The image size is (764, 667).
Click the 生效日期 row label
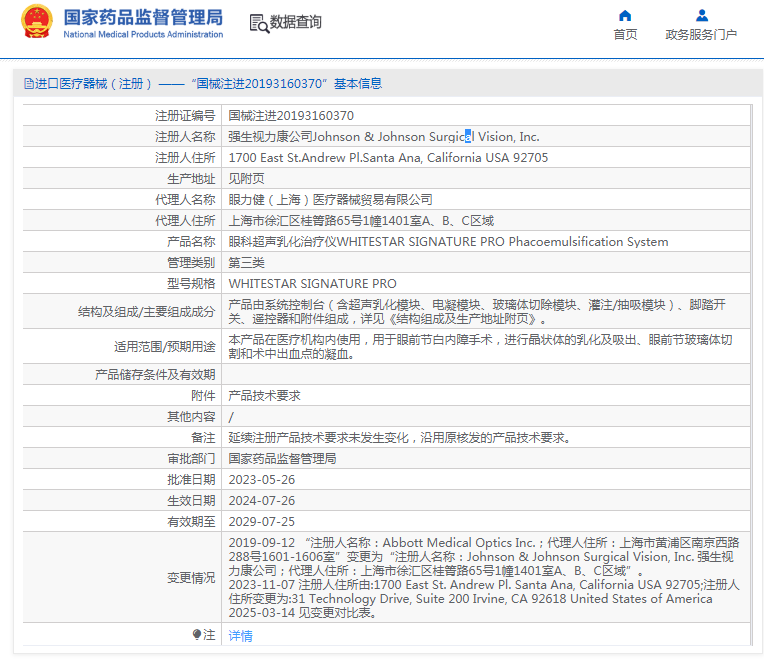click(191, 501)
